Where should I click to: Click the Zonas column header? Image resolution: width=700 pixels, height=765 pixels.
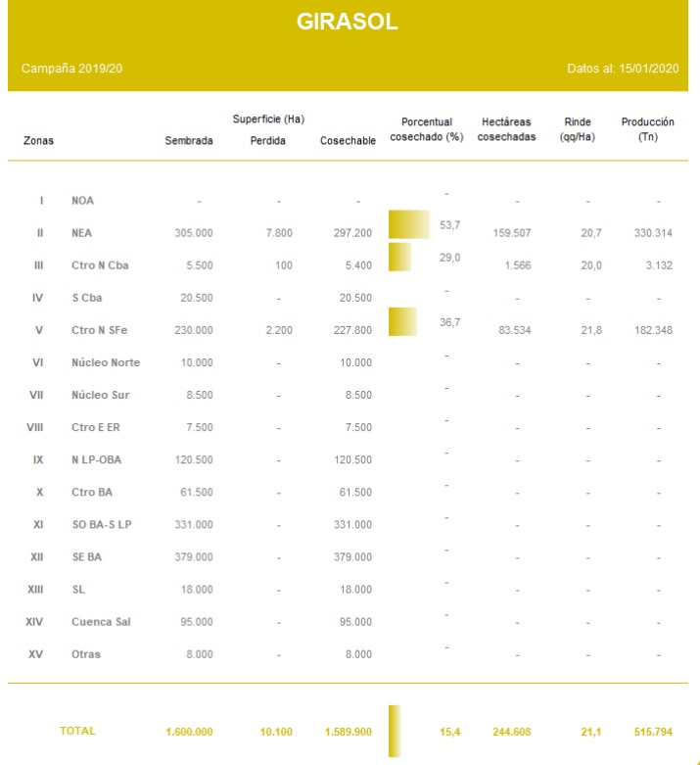tap(39, 141)
